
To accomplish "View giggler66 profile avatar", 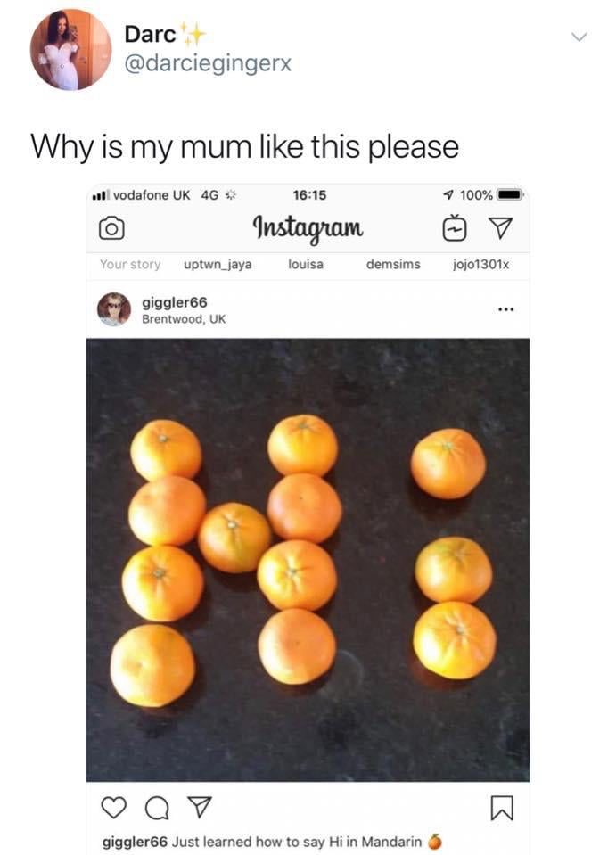I will (114, 309).
